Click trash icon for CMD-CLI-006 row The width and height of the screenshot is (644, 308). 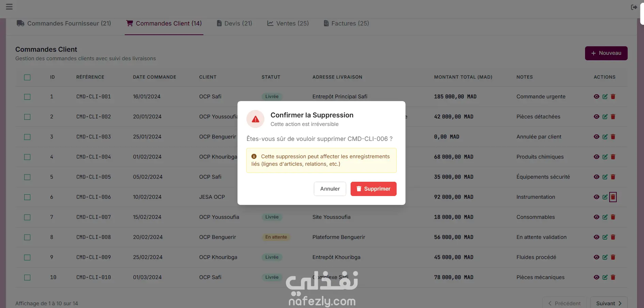613,197
